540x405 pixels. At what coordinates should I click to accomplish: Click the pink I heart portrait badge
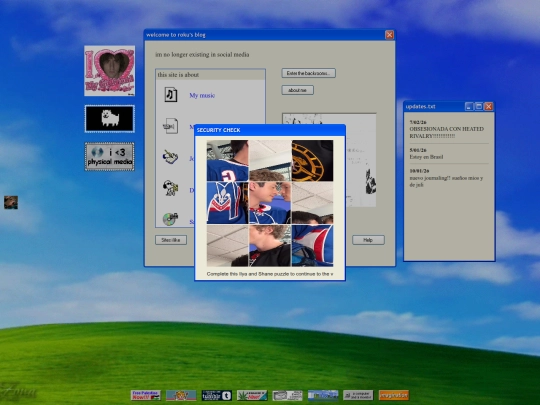click(110, 71)
